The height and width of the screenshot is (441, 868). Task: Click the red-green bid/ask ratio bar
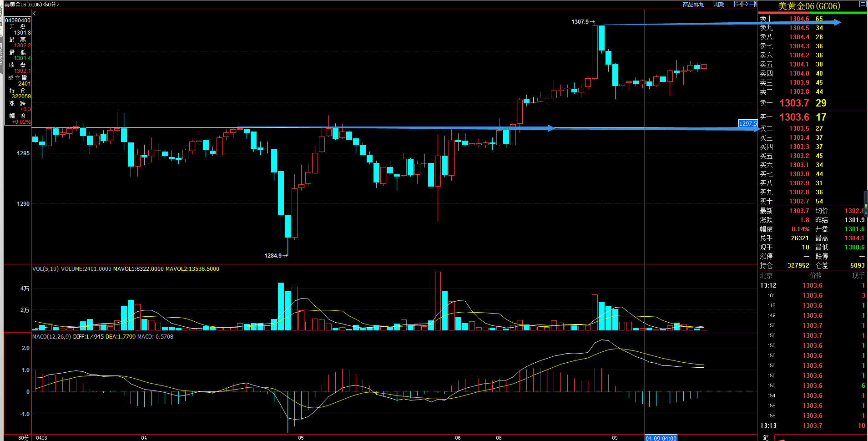(x=812, y=13)
